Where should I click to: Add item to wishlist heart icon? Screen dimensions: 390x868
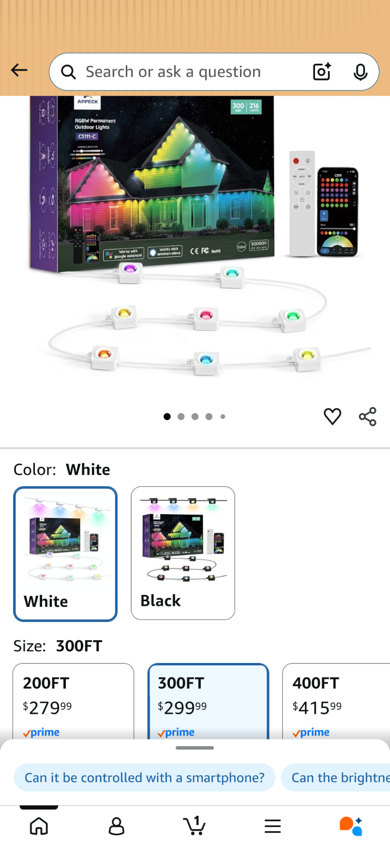332,416
